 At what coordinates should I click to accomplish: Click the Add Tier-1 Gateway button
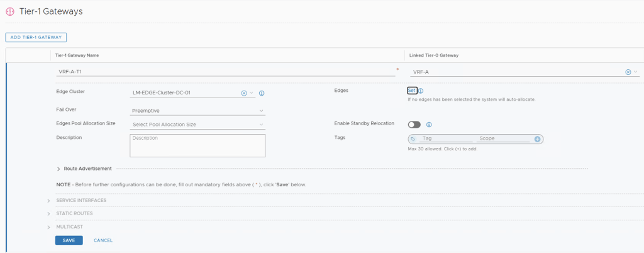click(x=36, y=38)
